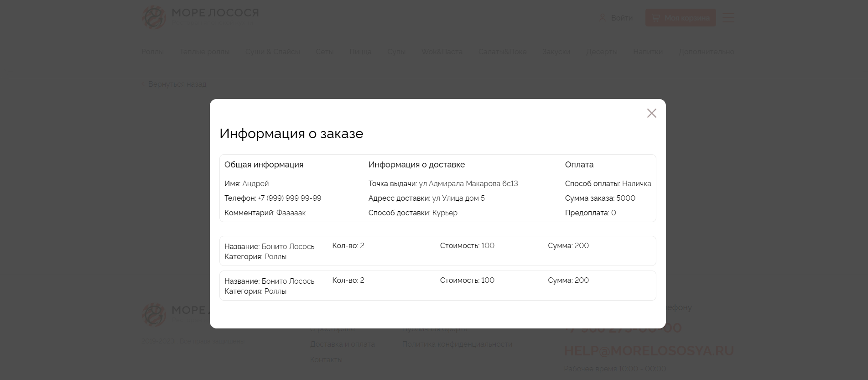Open Салаты&Поке category
868x380 pixels.
click(x=502, y=52)
